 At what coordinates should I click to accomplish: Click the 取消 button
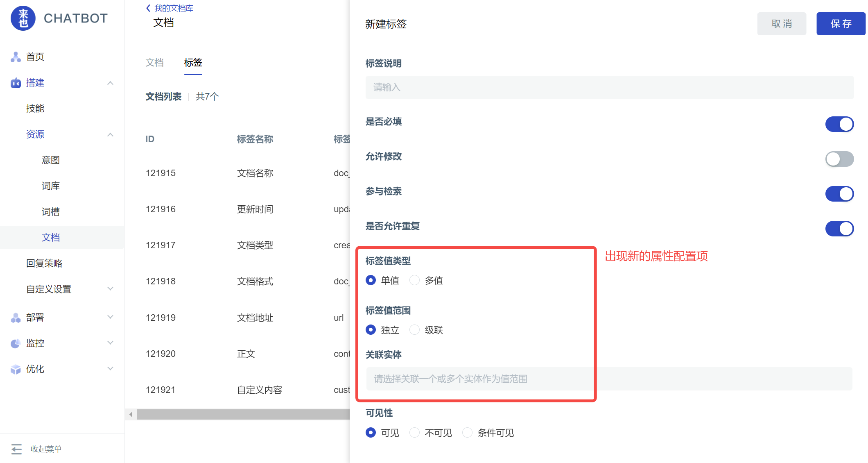tap(782, 24)
